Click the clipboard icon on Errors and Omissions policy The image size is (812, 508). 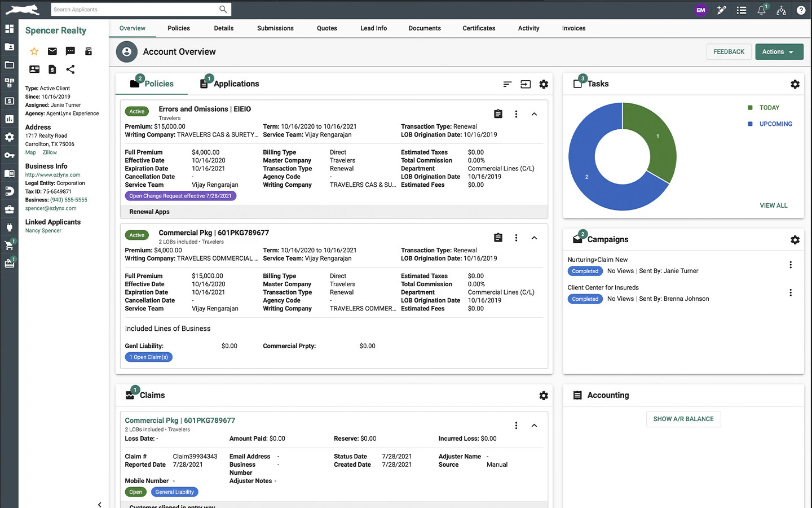pos(498,113)
